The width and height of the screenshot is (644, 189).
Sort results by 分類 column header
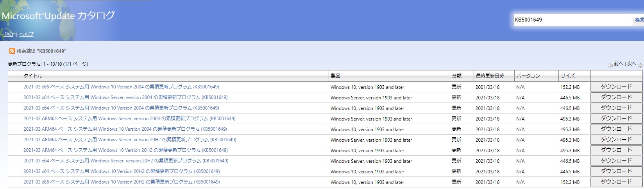pos(457,76)
